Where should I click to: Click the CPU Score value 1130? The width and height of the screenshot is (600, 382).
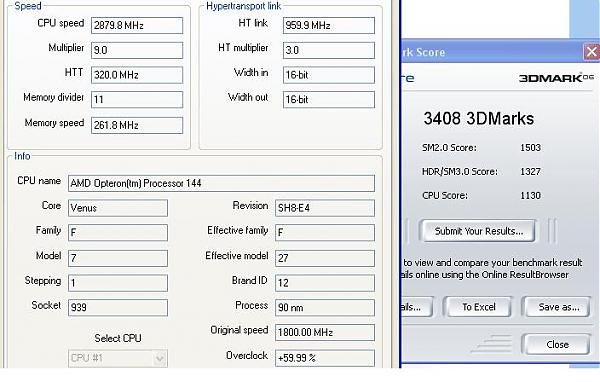point(530,196)
